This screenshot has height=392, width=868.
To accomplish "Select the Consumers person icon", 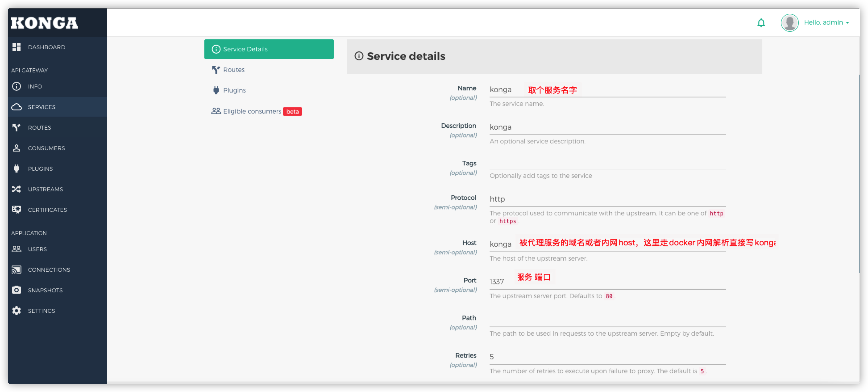I will pyautogui.click(x=16, y=148).
